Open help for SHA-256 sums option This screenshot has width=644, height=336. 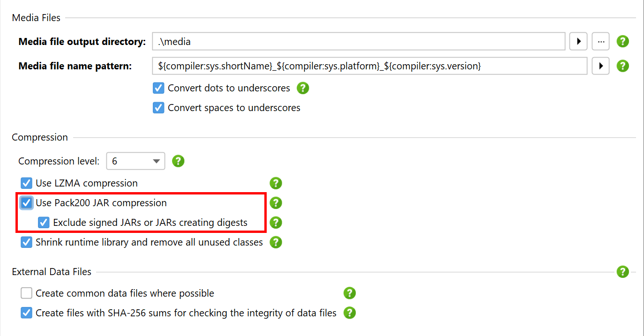[350, 313]
